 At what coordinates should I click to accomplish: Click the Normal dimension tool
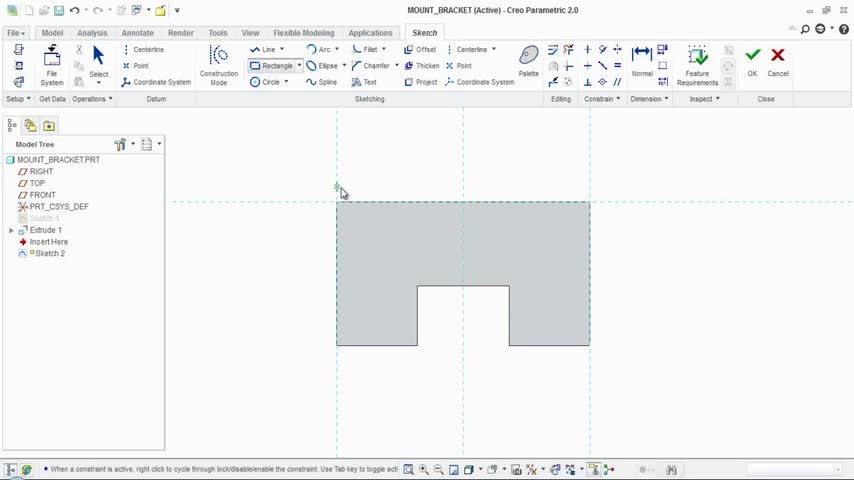pyautogui.click(x=642, y=61)
